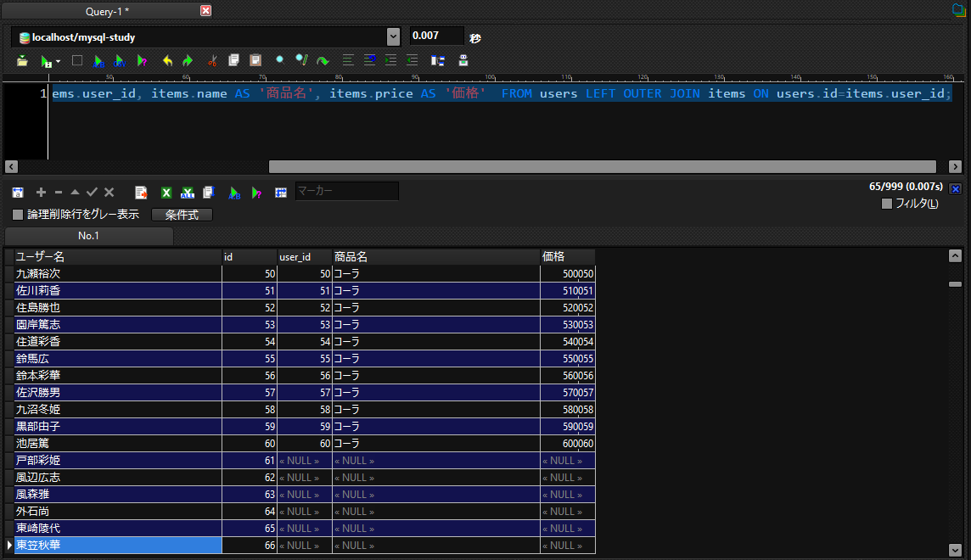Click the result grid scroll-down arrow
Screen dimensions: 971x560
955,550
